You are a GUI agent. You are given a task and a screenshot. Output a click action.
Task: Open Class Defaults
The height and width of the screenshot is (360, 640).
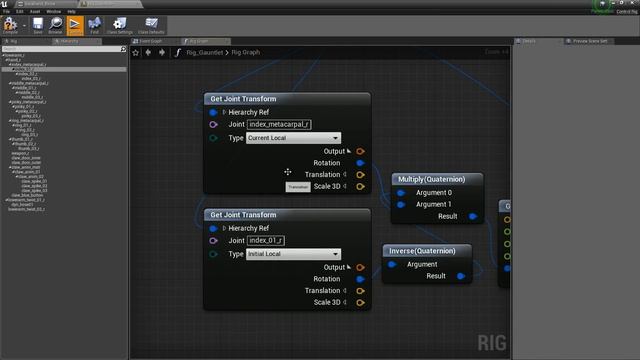click(x=151, y=25)
